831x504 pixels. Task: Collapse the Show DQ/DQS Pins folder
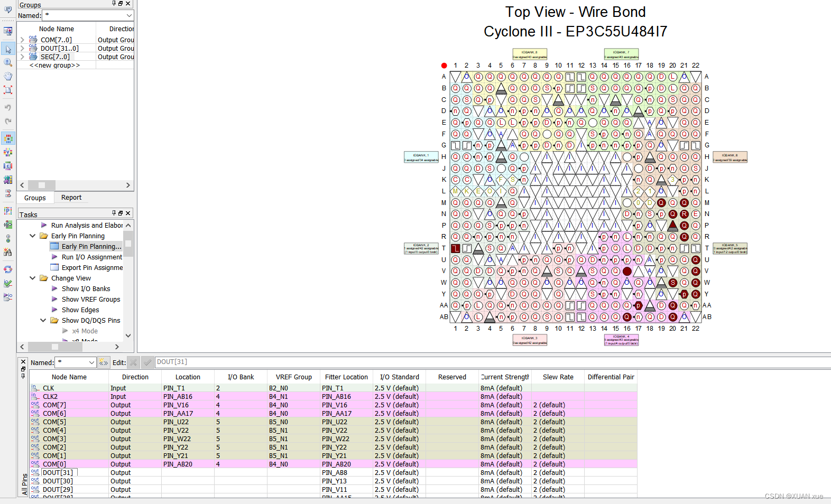(x=43, y=320)
